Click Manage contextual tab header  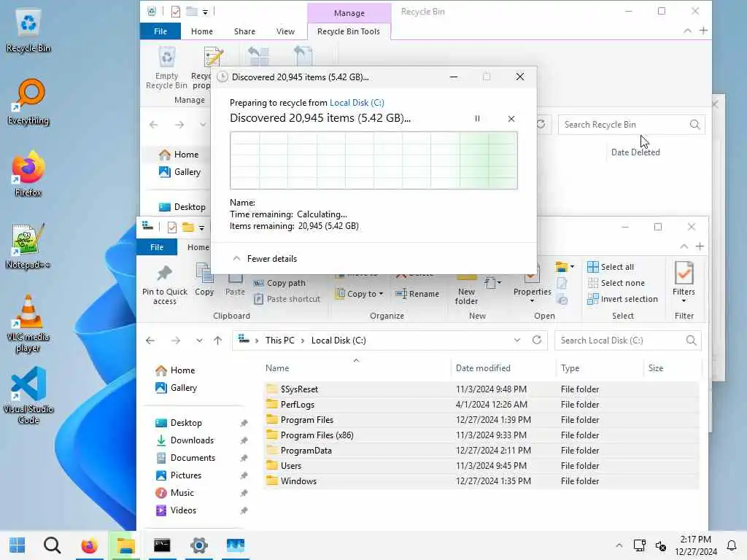[349, 13]
